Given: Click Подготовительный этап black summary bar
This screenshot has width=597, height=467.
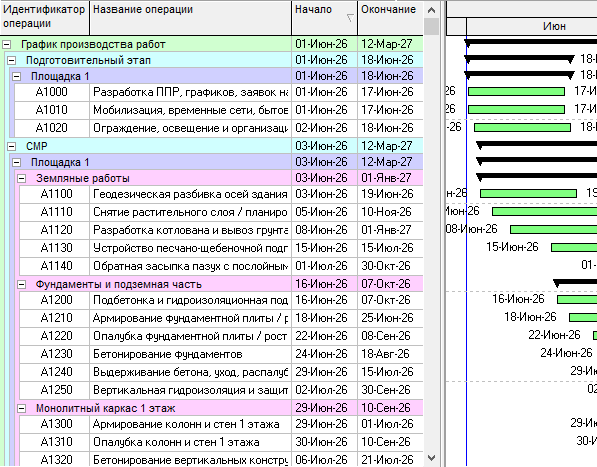Looking at the screenshot, I should 519,58.
